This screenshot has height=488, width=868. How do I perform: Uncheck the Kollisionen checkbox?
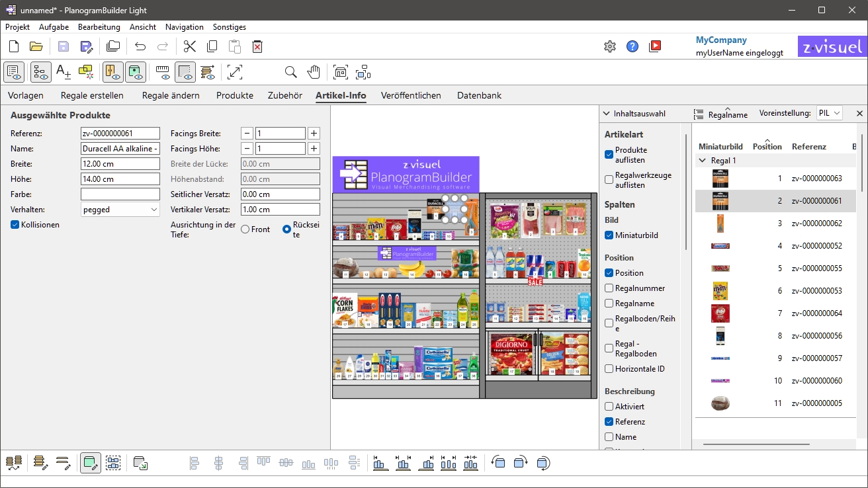[15, 225]
